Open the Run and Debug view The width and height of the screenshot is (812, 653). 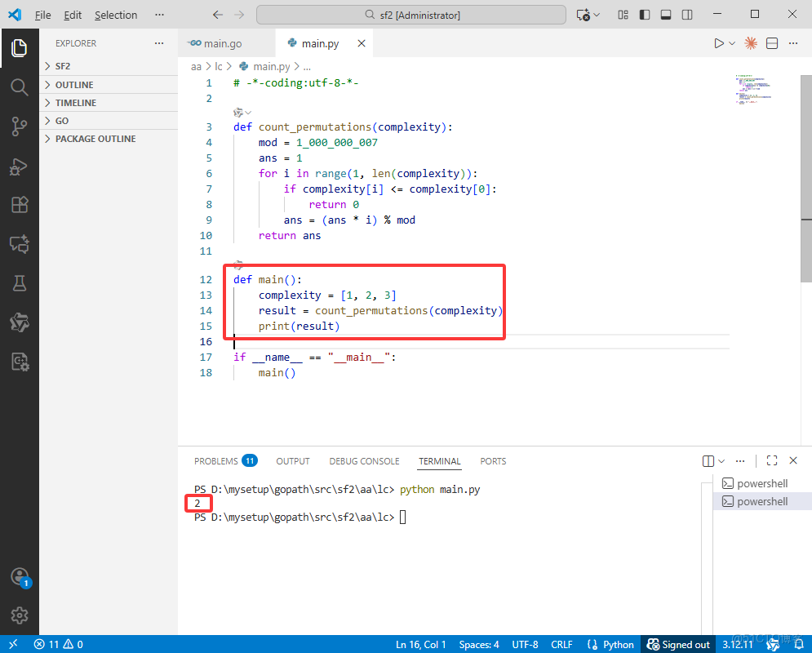point(20,166)
